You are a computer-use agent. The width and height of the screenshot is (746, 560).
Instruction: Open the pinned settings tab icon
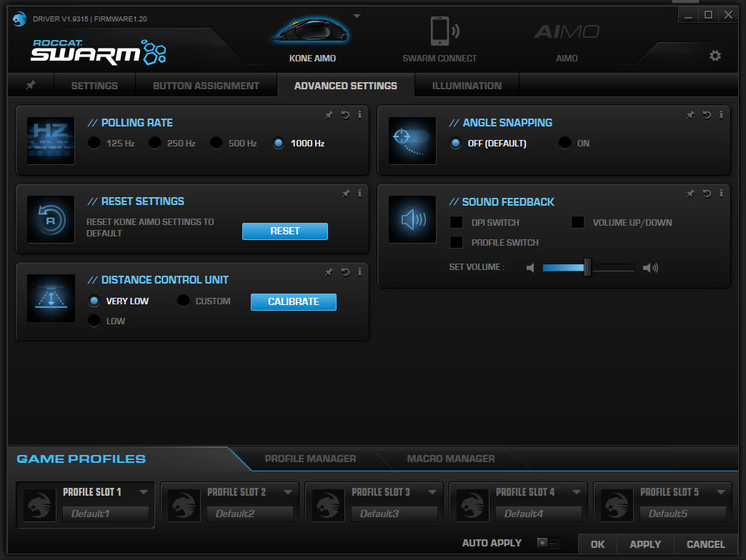tap(31, 85)
